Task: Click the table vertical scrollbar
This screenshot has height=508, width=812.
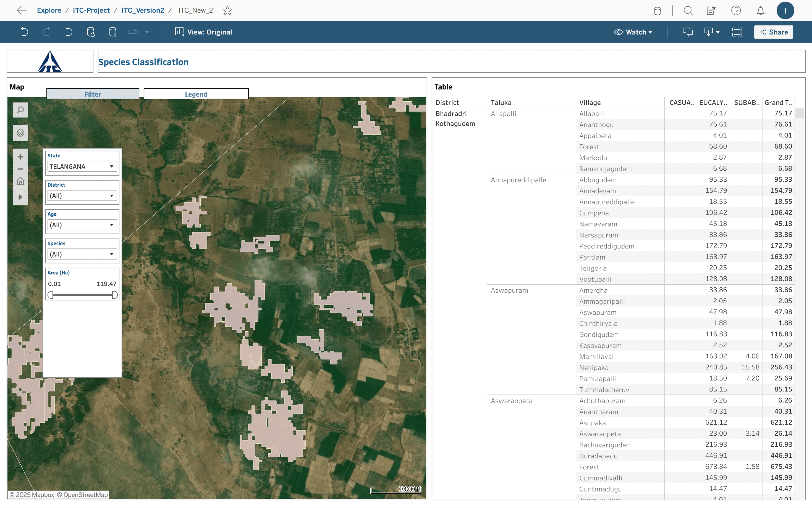Action: pyautogui.click(x=800, y=113)
